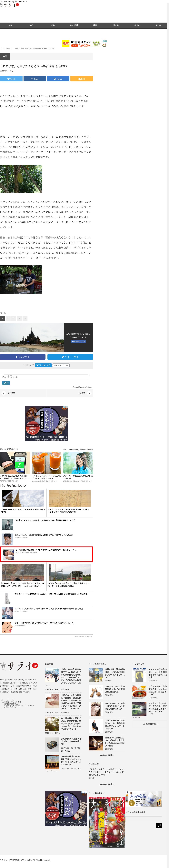Open the シルクの極上掛けもち item
This screenshot has width=169, height=868.
(107, 709)
